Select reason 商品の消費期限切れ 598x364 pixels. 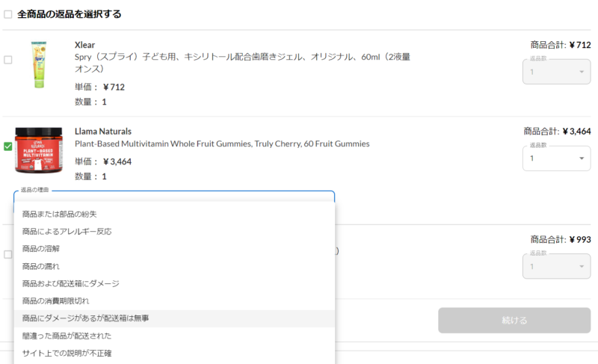[x=174, y=300]
